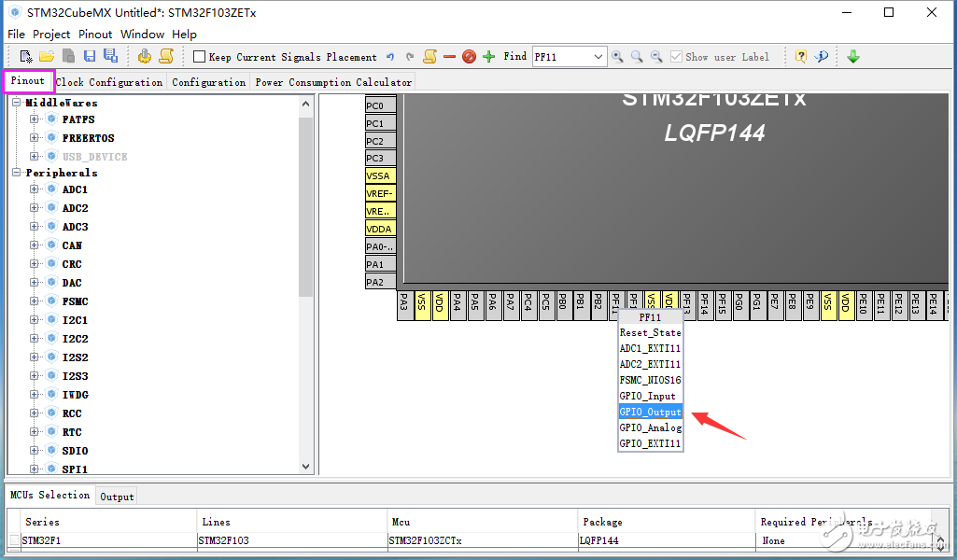The height and width of the screenshot is (560, 957).
Task: Click the Redo arrow in the toolbar
Action: (x=410, y=57)
